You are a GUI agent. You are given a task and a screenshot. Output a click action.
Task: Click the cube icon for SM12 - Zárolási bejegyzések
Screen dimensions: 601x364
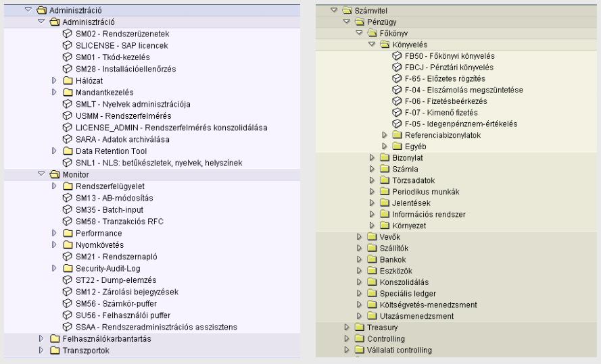pyautogui.click(x=68, y=292)
